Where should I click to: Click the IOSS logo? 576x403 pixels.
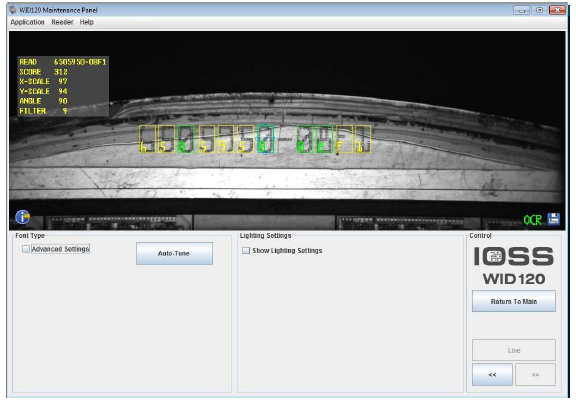click(514, 256)
